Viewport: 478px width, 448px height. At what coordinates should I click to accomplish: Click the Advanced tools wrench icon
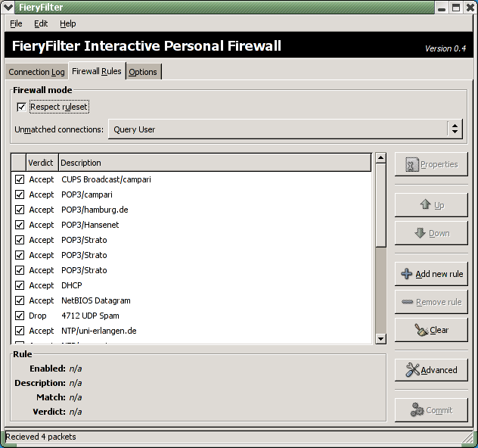click(412, 369)
